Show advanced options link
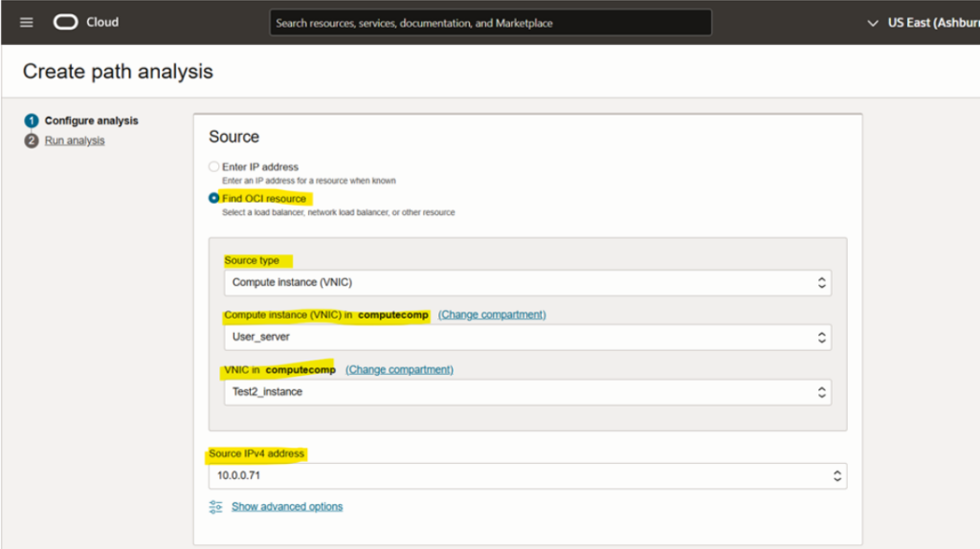The height and width of the screenshot is (549, 980). click(287, 507)
